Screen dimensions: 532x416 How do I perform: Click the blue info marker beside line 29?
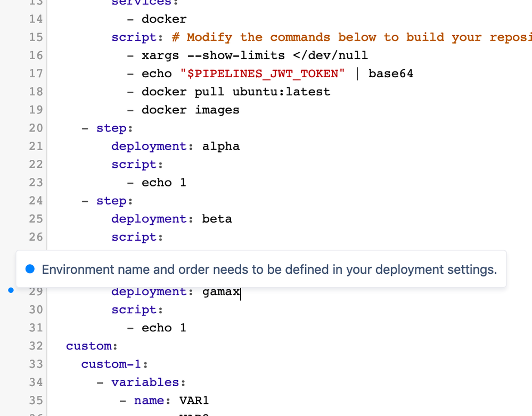(11, 290)
